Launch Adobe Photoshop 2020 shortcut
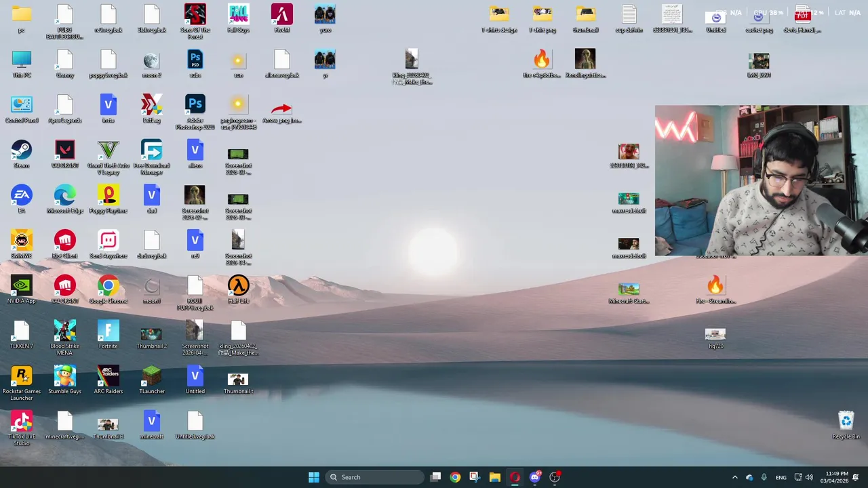Screen dimensions: 868x488 click(x=195, y=112)
